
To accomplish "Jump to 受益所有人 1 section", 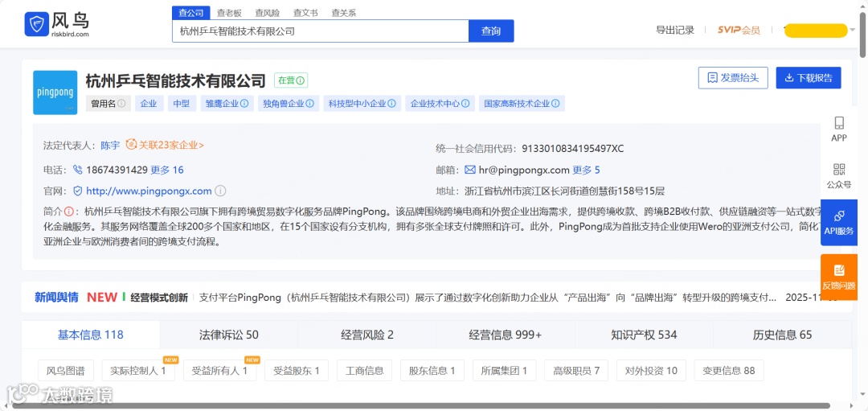I will (x=219, y=371).
